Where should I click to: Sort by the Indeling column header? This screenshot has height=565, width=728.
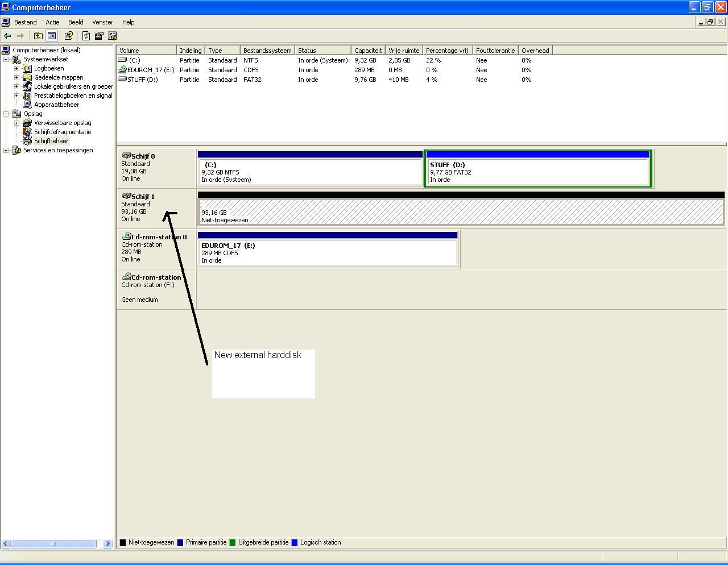point(191,50)
